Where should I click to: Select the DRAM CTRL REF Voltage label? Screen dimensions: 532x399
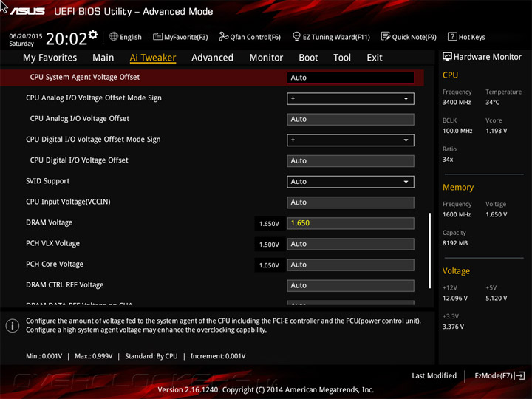(65, 285)
